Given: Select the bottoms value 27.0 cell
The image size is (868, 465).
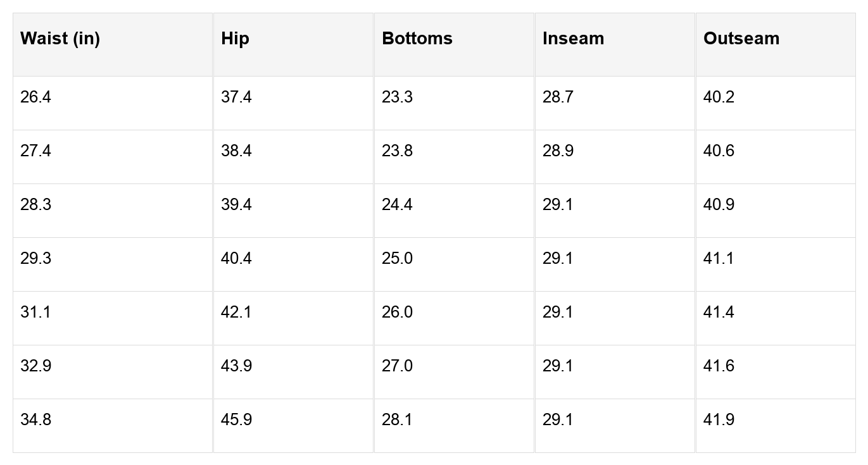Looking at the screenshot, I should tap(397, 366).
